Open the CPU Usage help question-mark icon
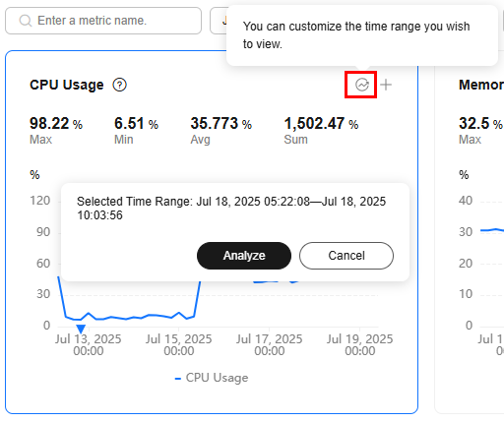 120,85
